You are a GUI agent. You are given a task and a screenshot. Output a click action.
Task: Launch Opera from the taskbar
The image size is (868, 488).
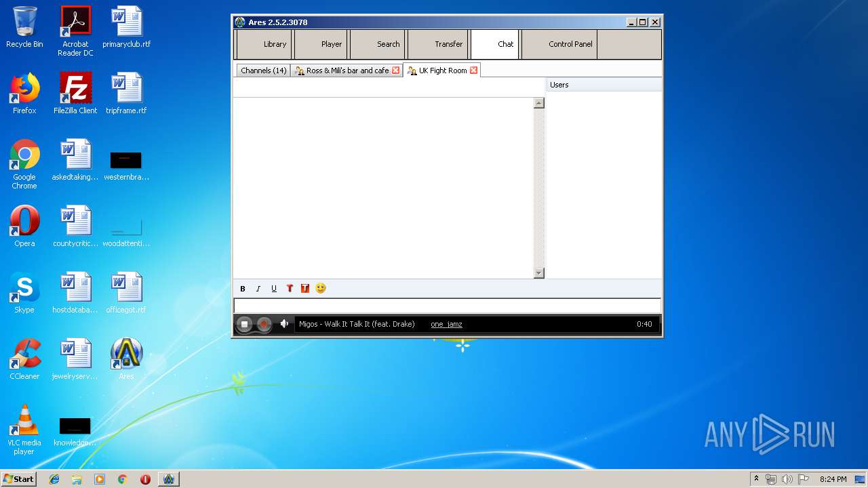point(145,479)
